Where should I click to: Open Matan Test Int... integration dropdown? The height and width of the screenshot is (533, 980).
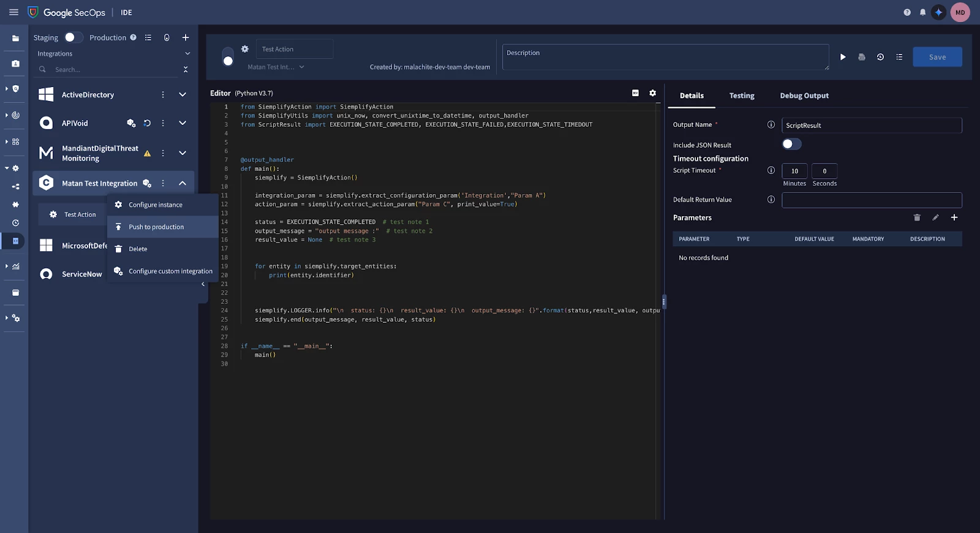[x=276, y=67]
